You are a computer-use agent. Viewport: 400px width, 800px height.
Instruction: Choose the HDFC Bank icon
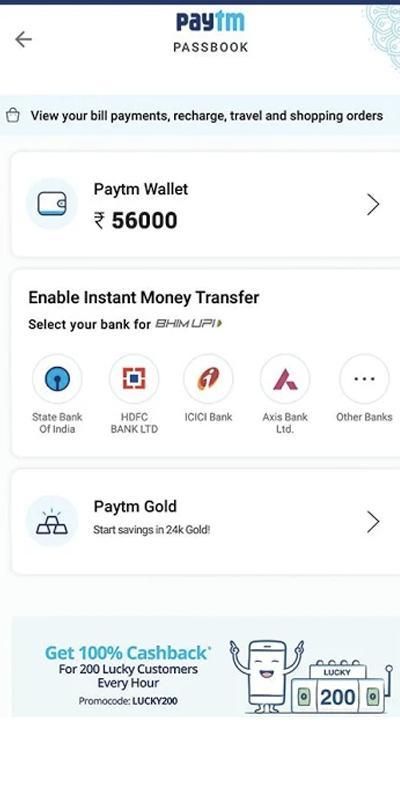pyautogui.click(x=134, y=379)
